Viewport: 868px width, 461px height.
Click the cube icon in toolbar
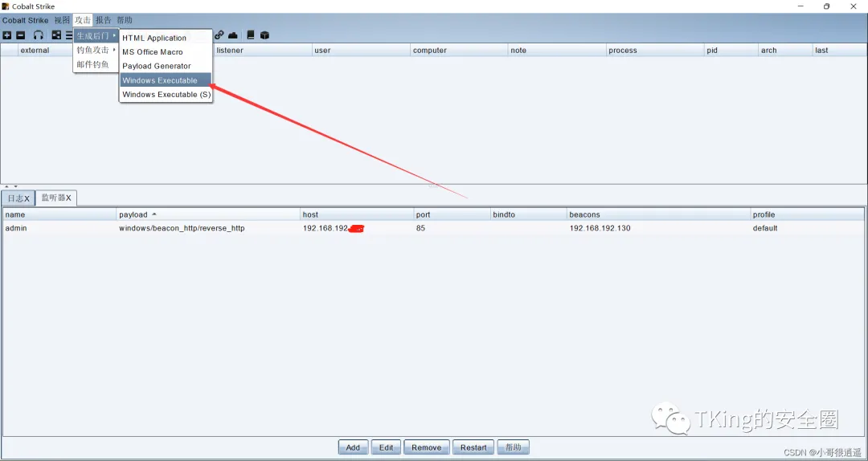264,35
